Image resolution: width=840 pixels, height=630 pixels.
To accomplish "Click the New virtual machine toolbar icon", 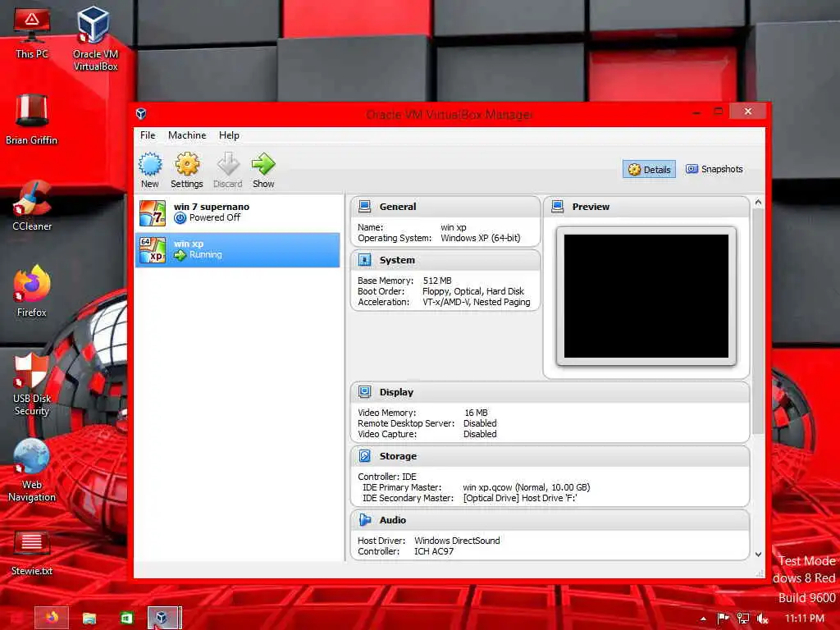I will point(150,164).
